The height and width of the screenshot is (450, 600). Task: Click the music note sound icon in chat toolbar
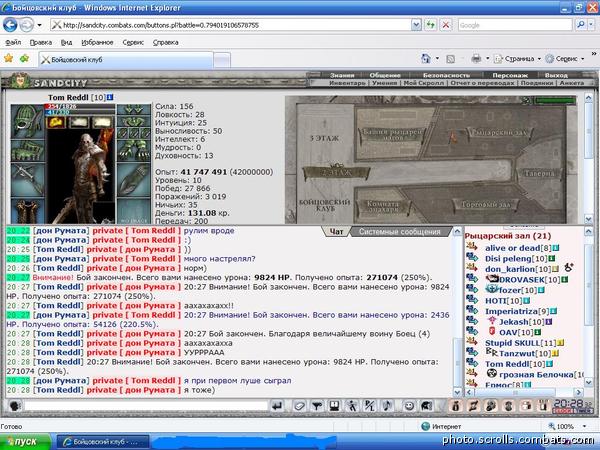[387, 406]
